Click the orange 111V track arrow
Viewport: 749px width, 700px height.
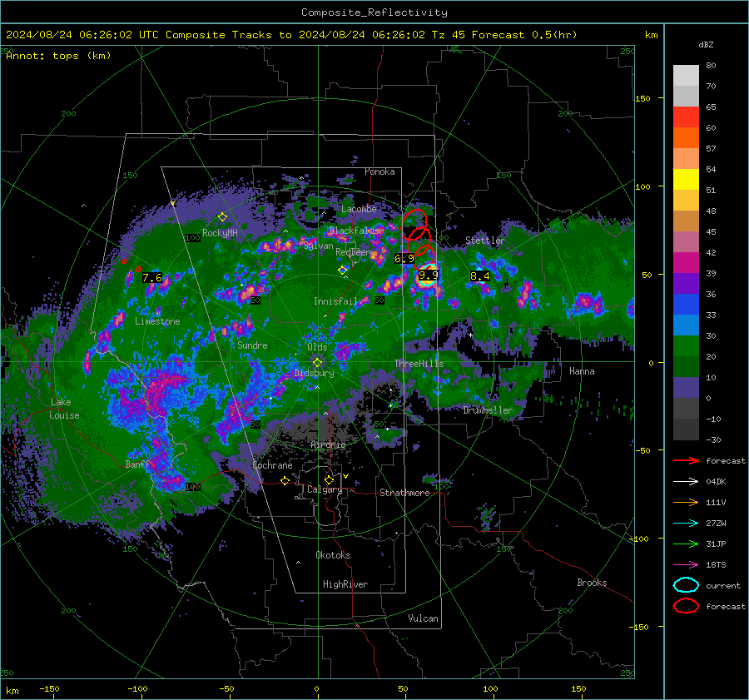click(686, 502)
